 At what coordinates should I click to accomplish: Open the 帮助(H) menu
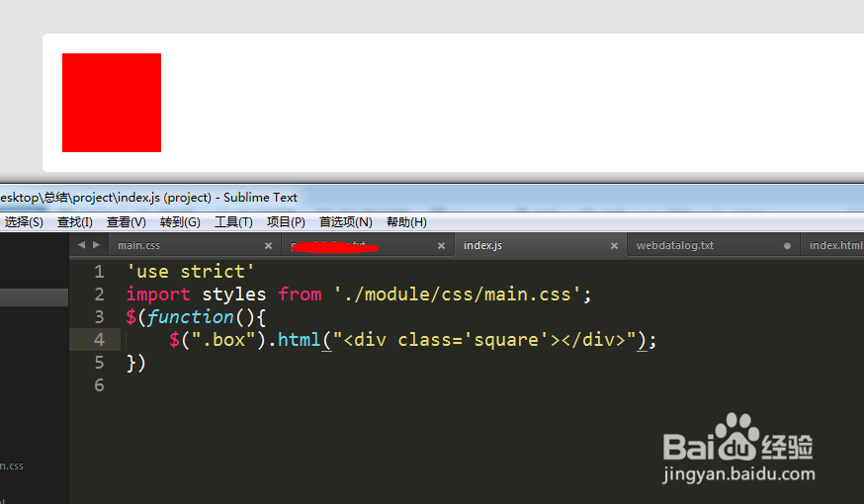pos(406,222)
